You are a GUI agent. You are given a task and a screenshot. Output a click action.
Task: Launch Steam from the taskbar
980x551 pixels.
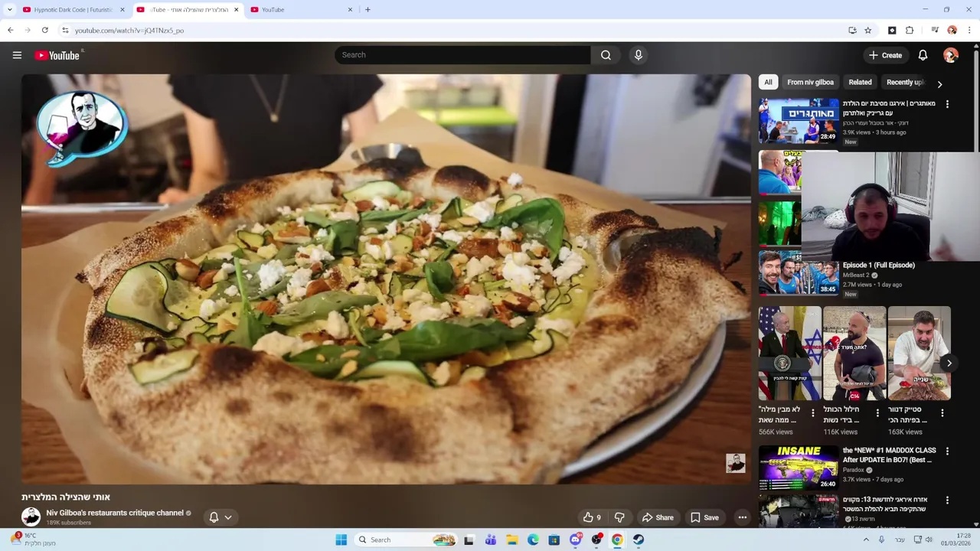638,540
